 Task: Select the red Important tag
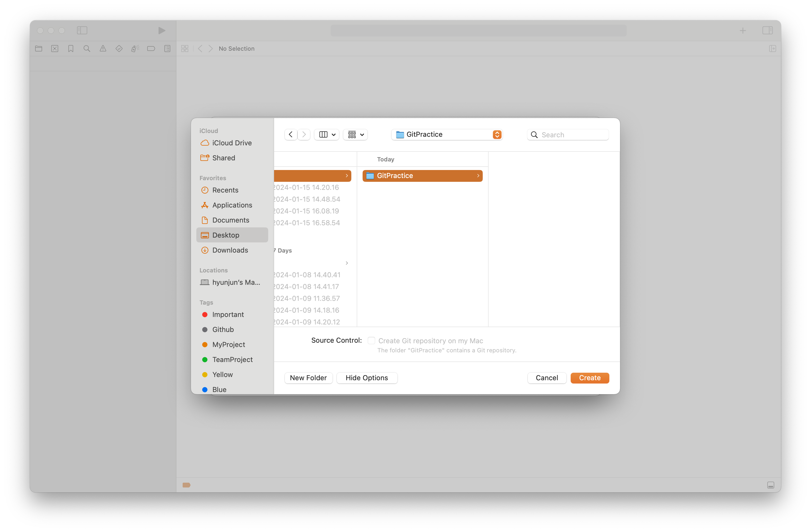(x=228, y=315)
